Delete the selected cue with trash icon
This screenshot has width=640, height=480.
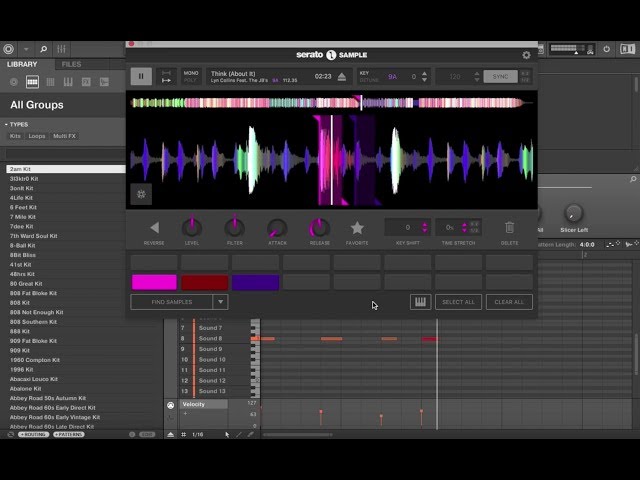click(509, 228)
